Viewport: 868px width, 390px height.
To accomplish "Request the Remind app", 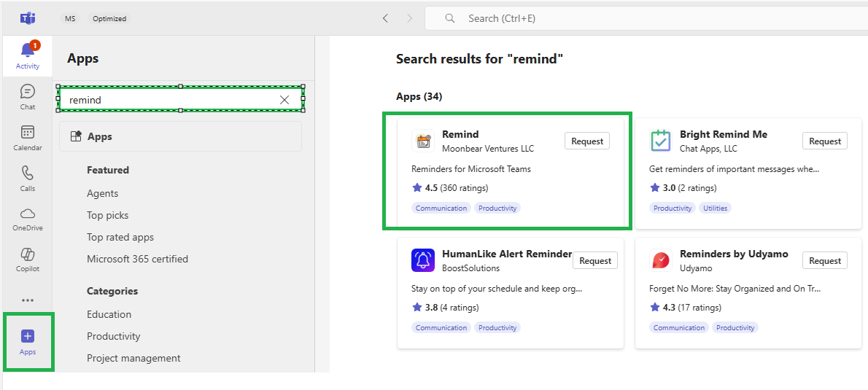I will [587, 141].
